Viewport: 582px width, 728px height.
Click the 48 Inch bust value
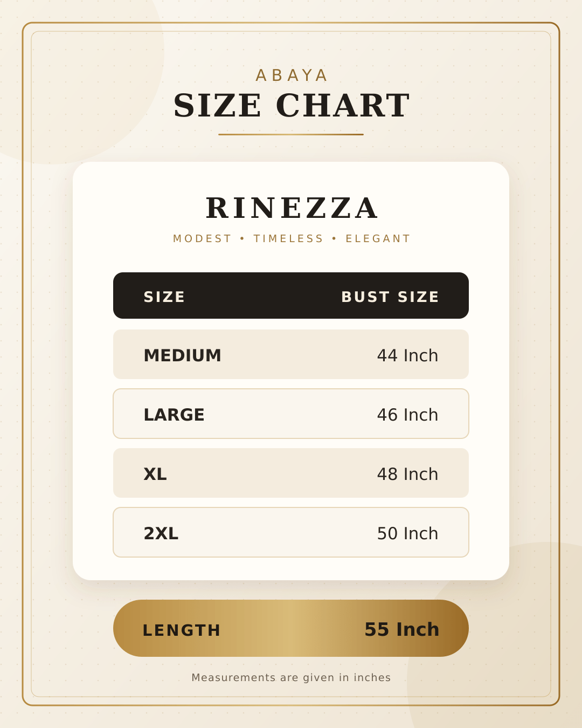(x=407, y=474)
